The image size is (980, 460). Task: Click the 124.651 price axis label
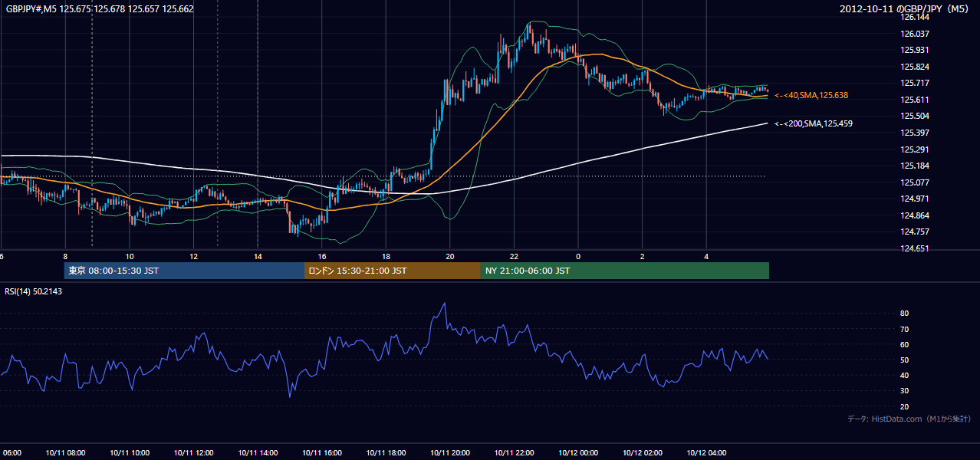pyautogui.click(x=916, y=248)
